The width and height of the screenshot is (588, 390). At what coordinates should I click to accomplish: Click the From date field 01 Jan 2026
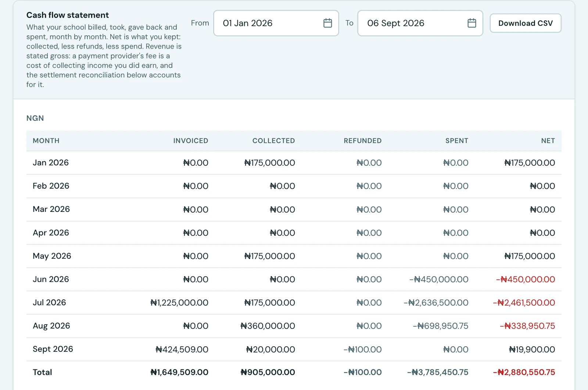(x=276, y=23)
